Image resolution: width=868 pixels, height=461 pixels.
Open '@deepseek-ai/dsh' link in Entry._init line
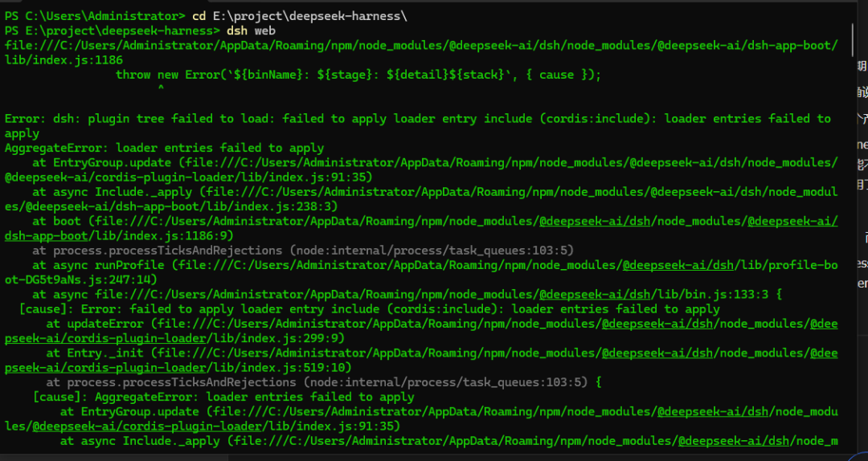[x=657, y=353]
